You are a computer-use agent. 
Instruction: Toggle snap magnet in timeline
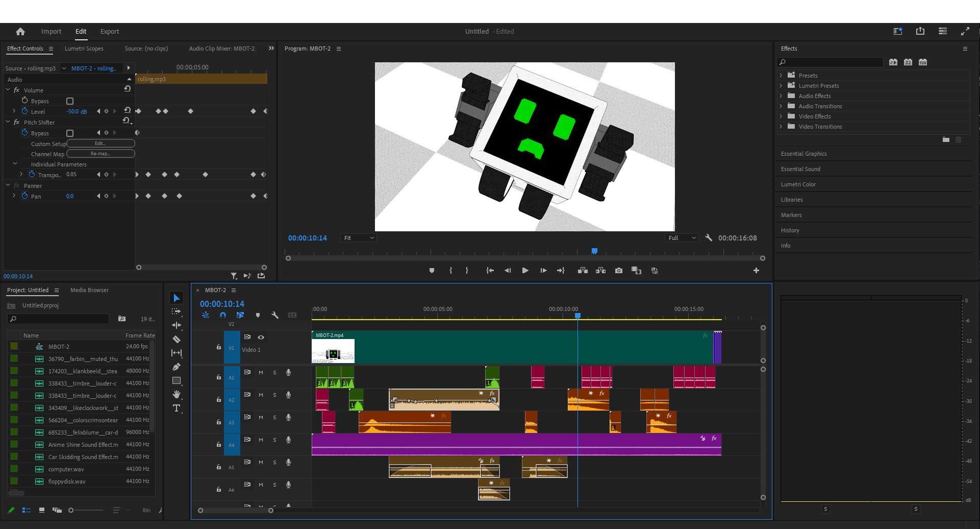[x=223, y=315]
